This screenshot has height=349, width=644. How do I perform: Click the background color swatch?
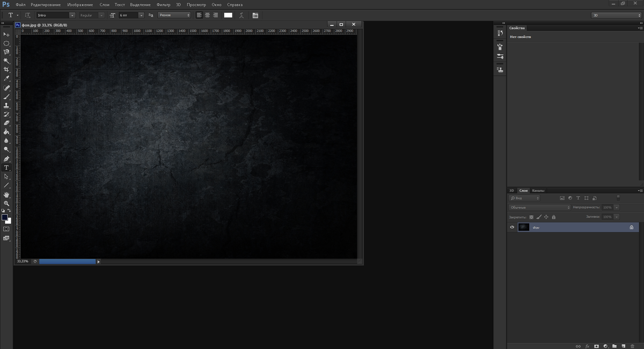point(9,221)
